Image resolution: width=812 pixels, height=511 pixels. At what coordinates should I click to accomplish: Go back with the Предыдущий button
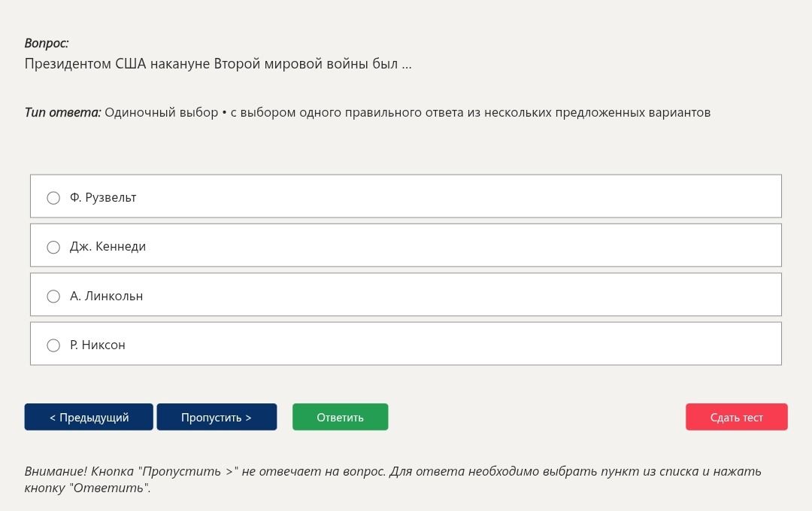click(x=89, y=417)
